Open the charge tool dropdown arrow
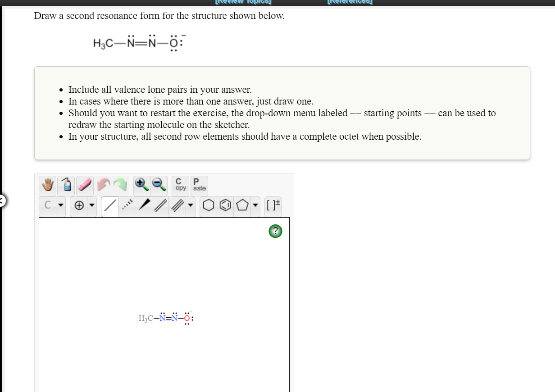The height and width of the screenshot is (392, 555). click(92, 206)
